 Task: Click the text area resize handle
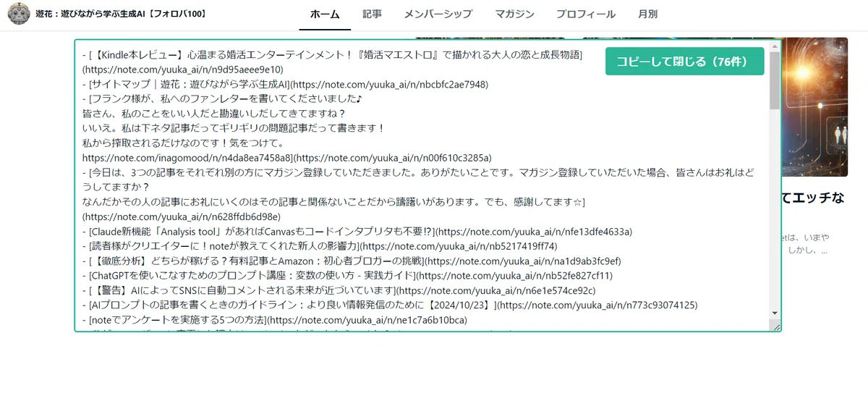[776, 327]
